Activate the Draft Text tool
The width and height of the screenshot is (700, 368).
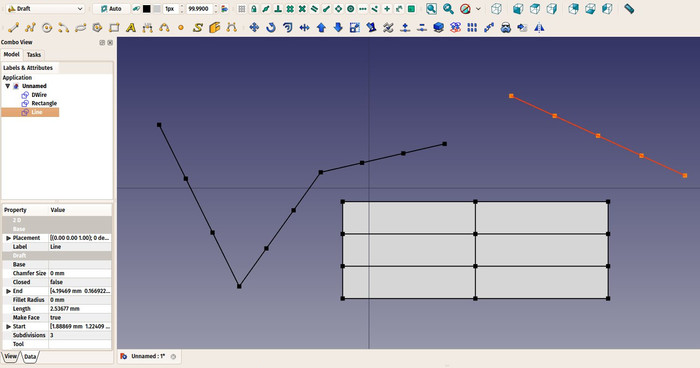(131, 28)
